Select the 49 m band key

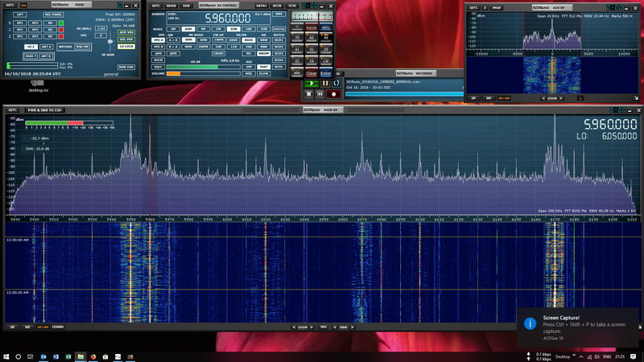tap(326, 38)
